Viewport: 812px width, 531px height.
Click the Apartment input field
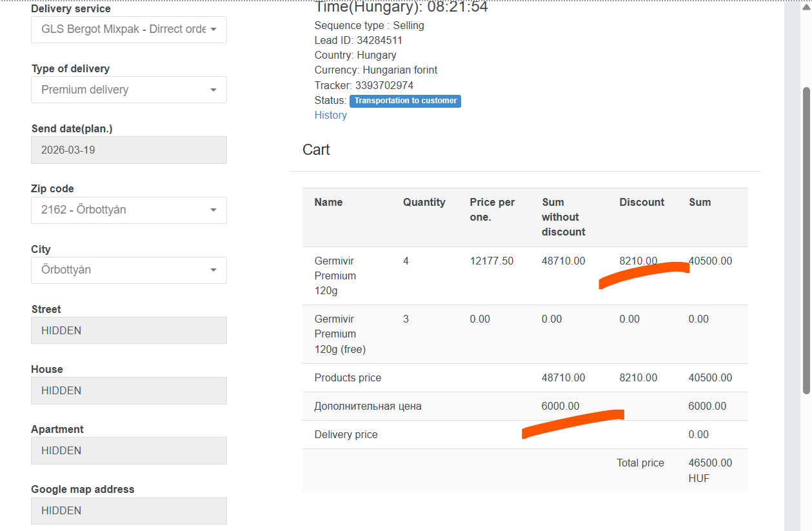click(x=129, y=450)
